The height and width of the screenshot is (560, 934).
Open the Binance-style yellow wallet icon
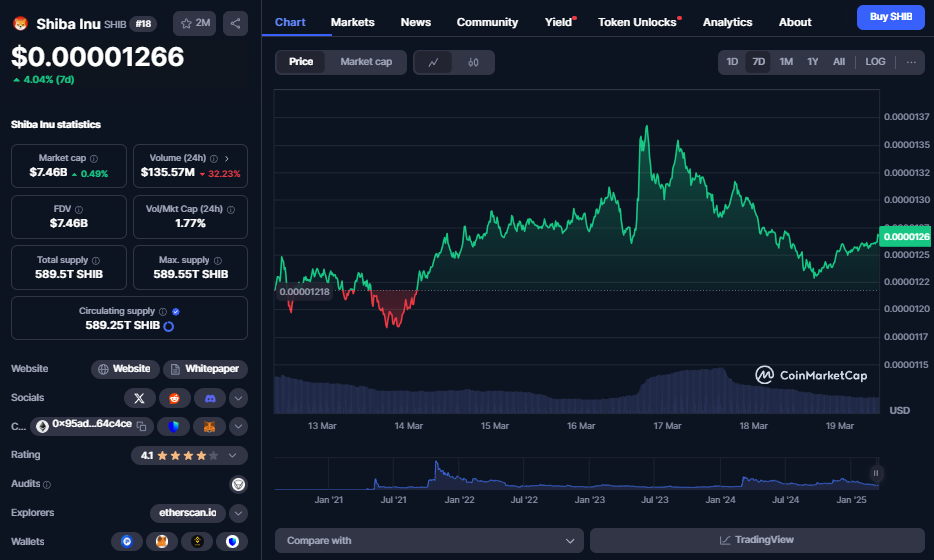(197, 542)
